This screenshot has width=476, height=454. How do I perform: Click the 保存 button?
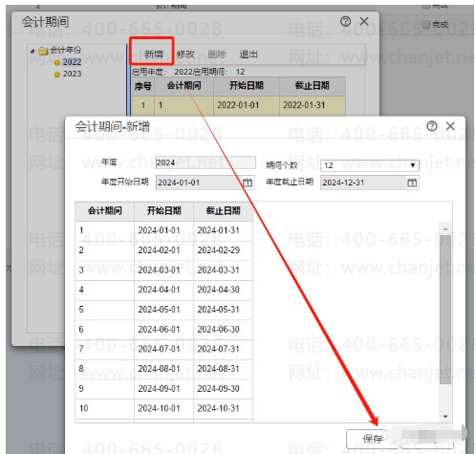point(372,439)
